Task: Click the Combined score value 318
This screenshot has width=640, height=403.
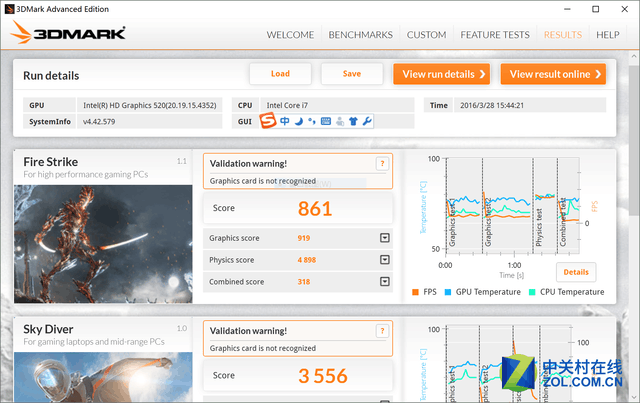Action: point(304,282)
